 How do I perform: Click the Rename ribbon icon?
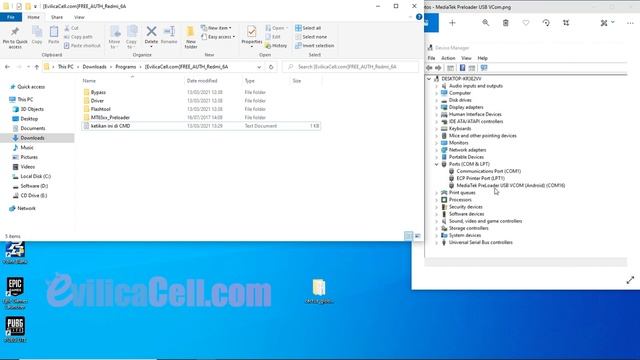click(169, 35)
